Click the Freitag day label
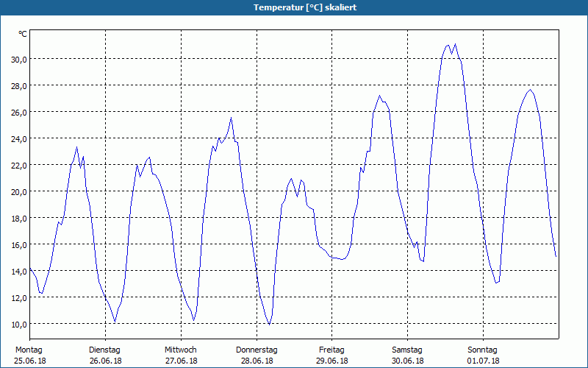The image size is (588, 368). tap(331, 350)
